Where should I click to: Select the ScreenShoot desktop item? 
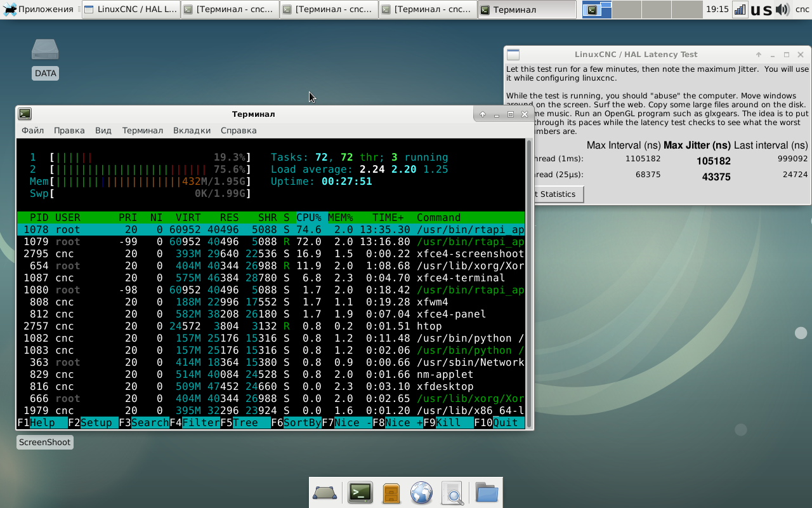pyautogui.click(x=44, y=442)
